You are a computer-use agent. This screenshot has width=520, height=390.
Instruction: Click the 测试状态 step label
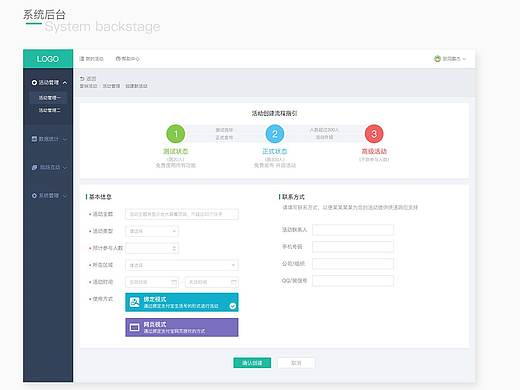tap(176, 151)
